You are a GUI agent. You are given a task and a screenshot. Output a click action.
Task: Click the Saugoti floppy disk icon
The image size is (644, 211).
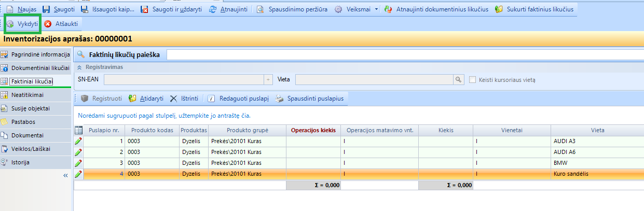click(x=46, y=9)
